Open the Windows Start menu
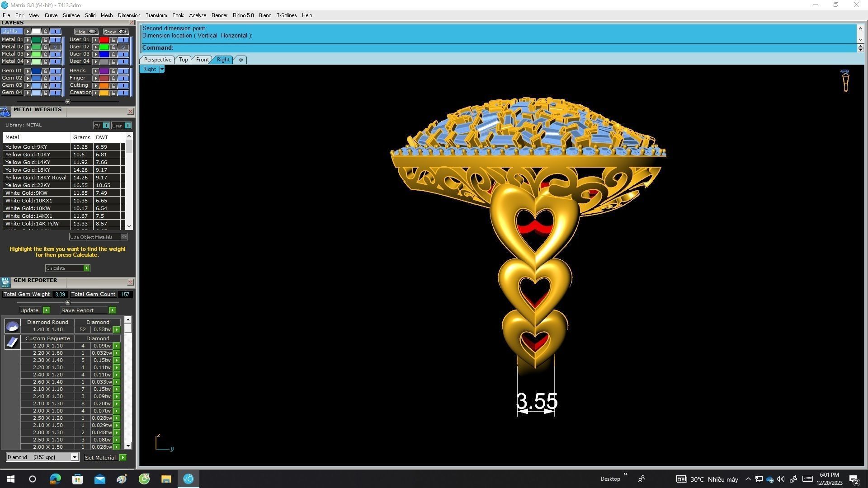The image size is (868, 488). pyautogui.click(x=11, y=479)
